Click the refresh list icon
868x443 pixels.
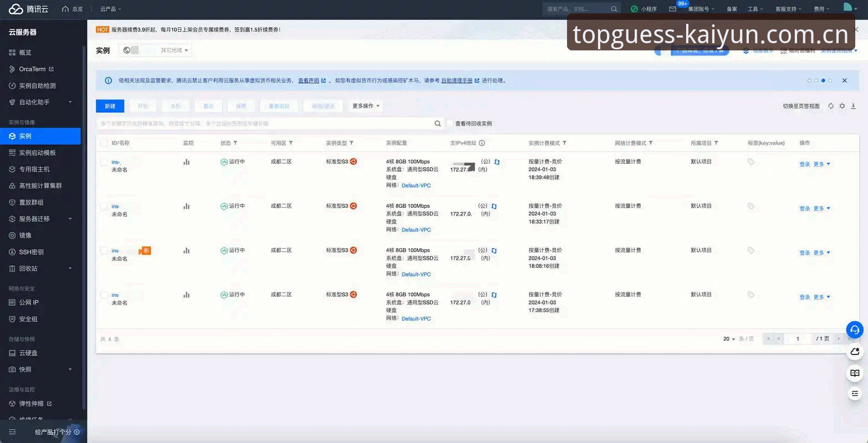click(831, 106)
